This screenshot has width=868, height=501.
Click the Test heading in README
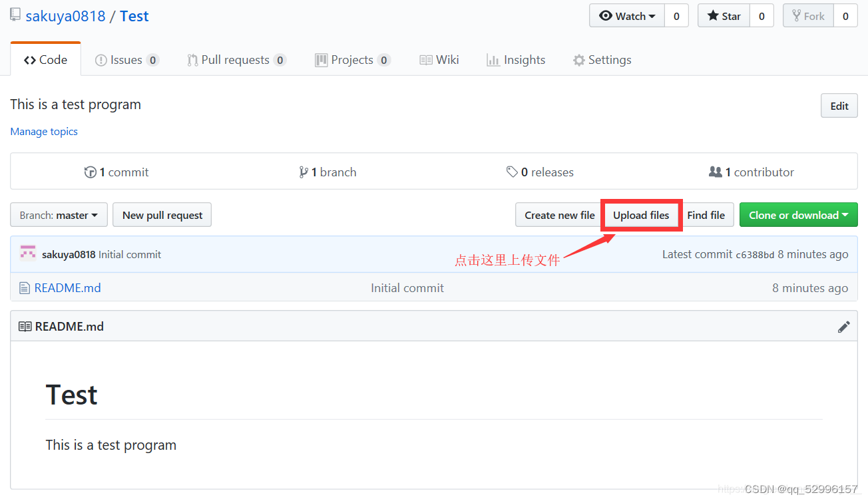[71, 395]
